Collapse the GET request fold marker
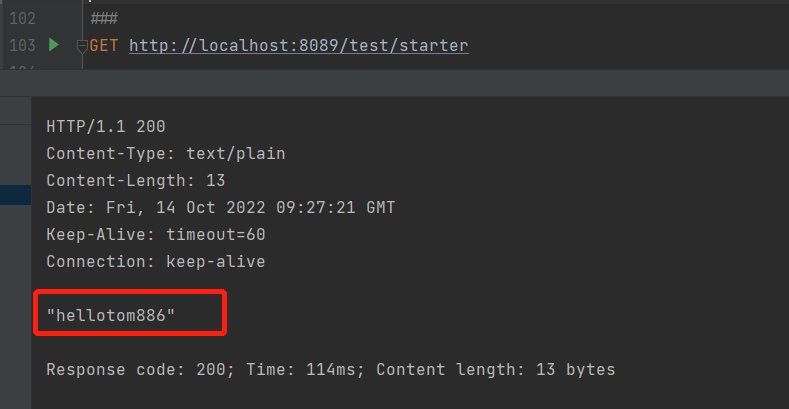Image resolution: width=789 pixels, height=409 pixels. click(82, 46)
